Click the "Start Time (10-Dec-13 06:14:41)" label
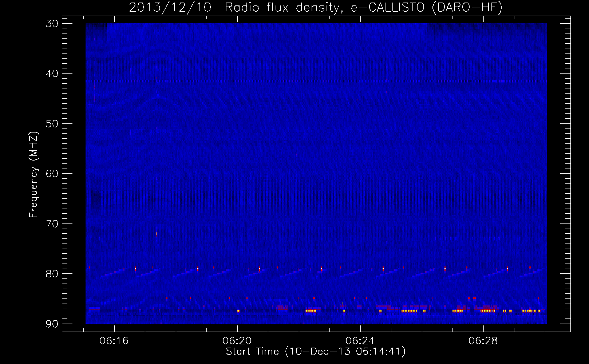 click(316, 352)
